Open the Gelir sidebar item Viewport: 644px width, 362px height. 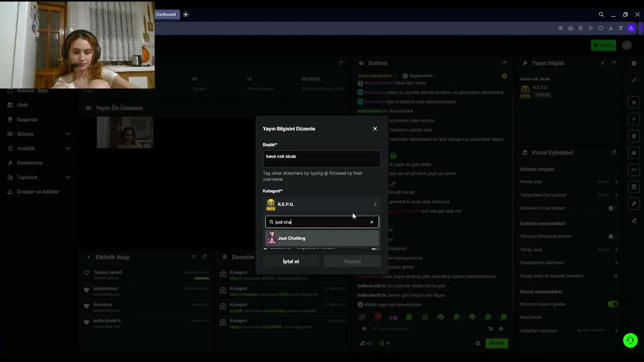pyautogui.click(x=23, y=105)
